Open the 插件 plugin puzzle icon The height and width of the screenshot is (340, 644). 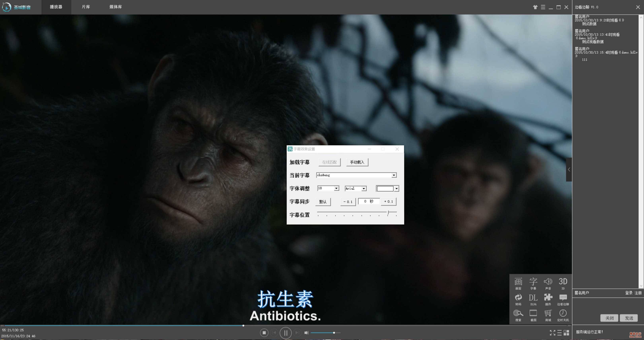pyautogui.click(x=548, y=299)
